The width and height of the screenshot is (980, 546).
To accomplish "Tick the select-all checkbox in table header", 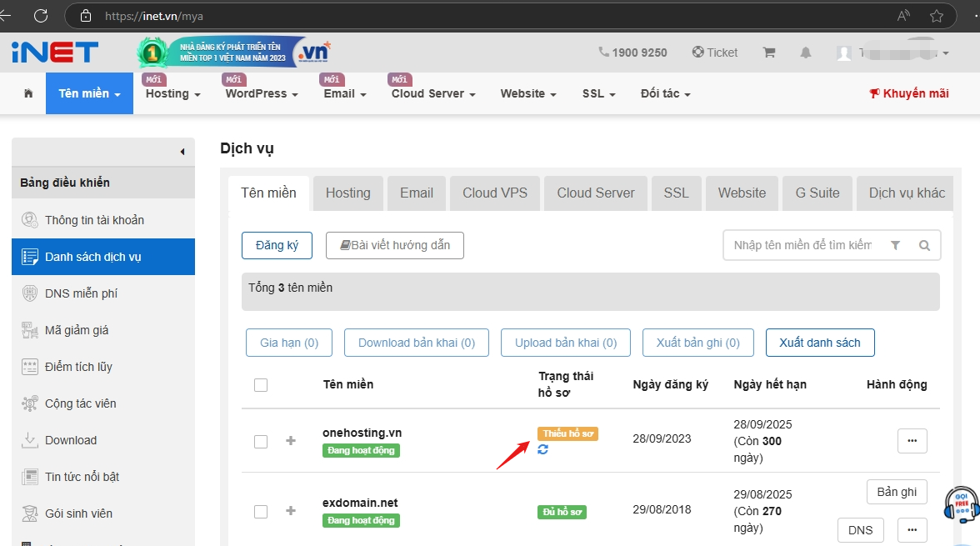I will pos(261,384).
